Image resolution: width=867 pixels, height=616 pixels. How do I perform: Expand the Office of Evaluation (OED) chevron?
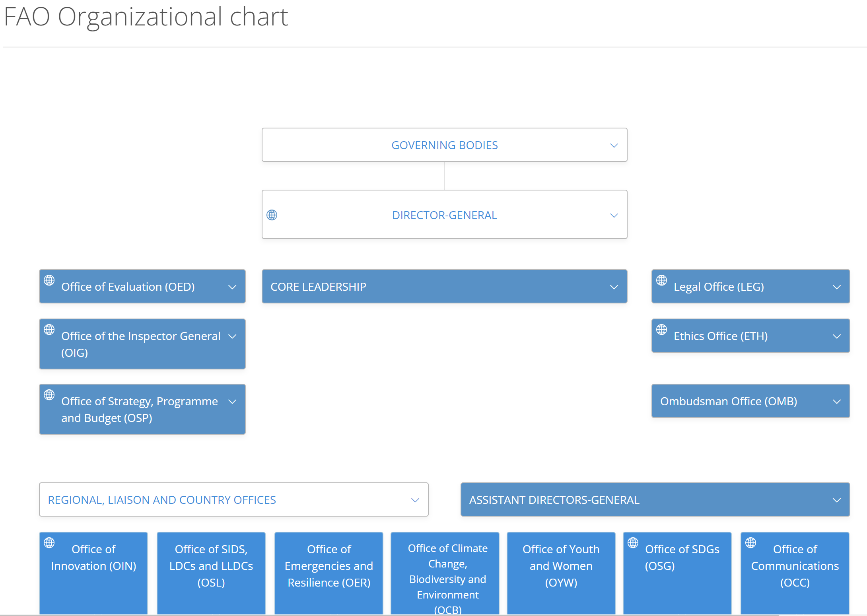click(x=232, y=287)
